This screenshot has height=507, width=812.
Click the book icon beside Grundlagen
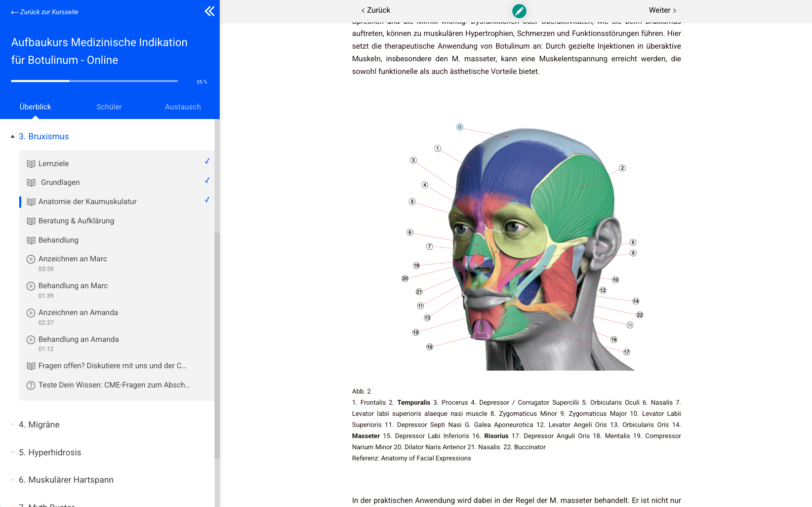pos(31,182)
